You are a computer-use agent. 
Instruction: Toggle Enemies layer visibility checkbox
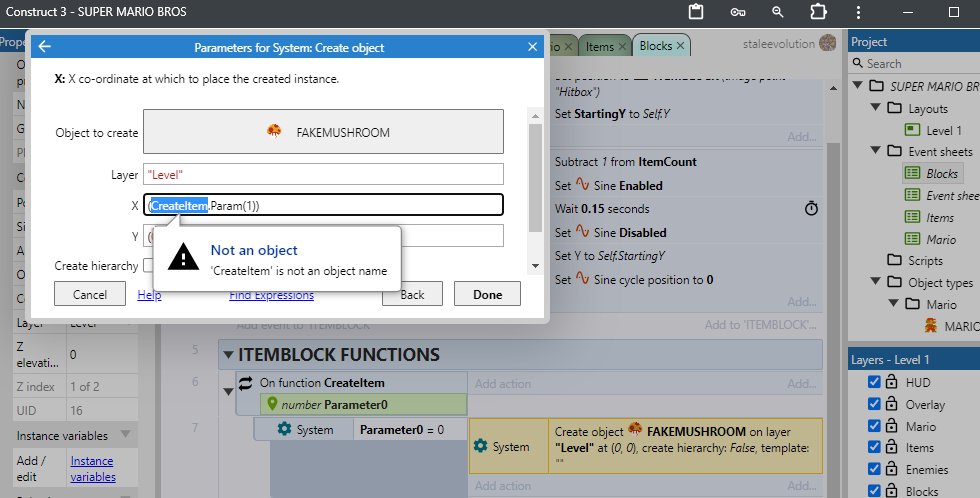tap(874, 469)
